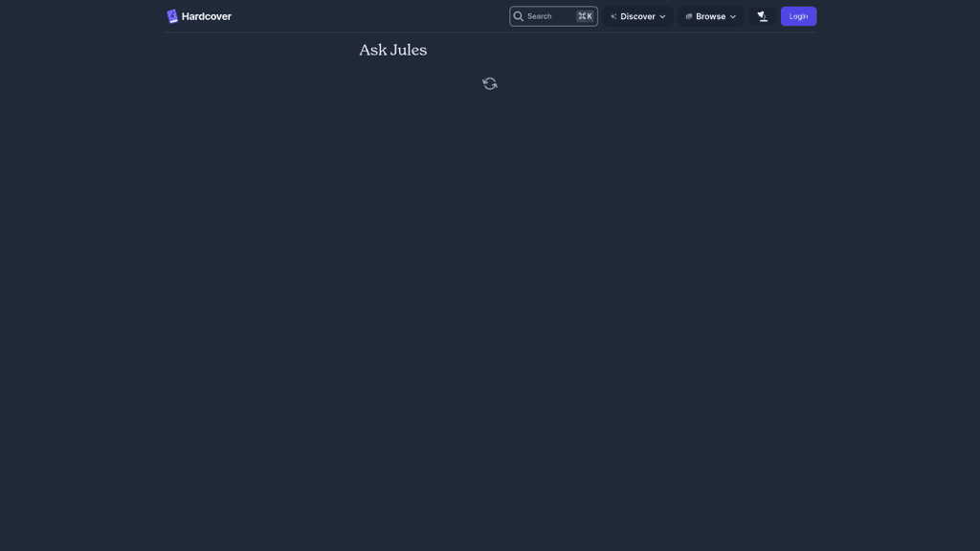This screenshot has height=551, width=980.
Task: Open the Discover navigation menu
Action: 637,16
